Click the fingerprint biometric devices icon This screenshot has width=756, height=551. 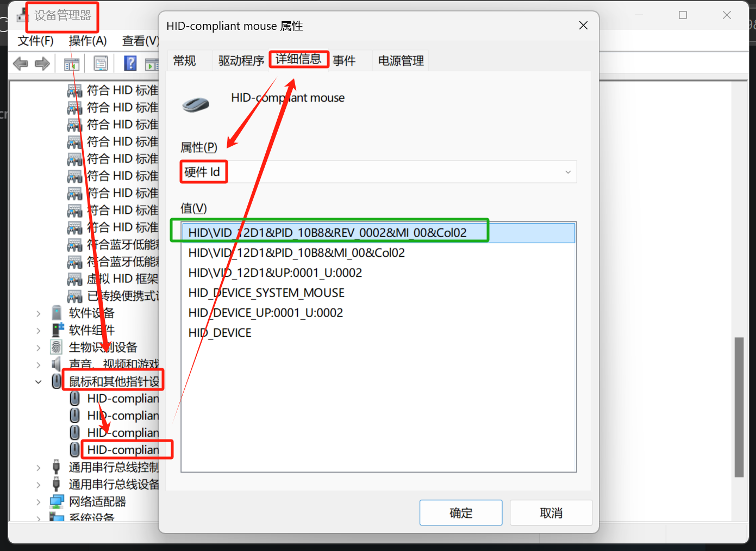57,347
